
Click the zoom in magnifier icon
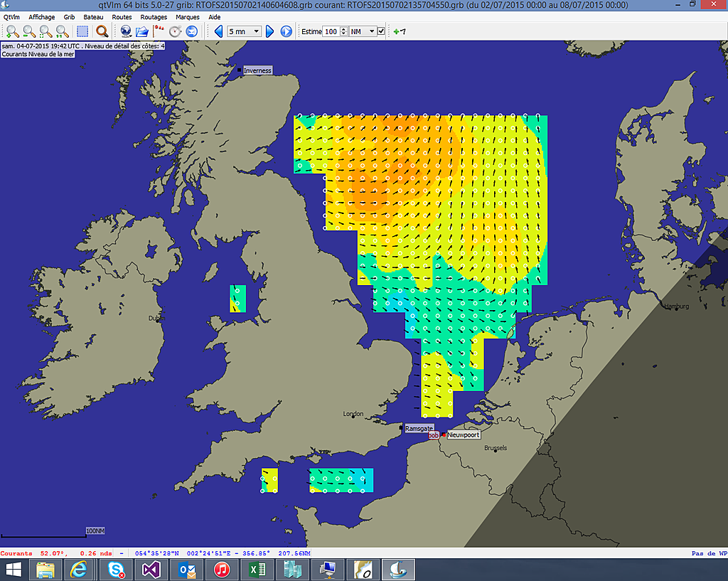[x=13, y=31]
